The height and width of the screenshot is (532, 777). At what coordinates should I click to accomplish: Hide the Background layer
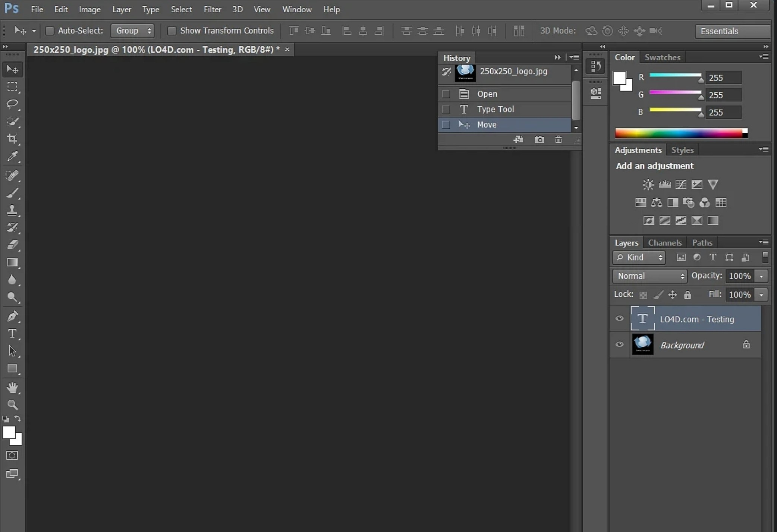(x=619, y=344)
